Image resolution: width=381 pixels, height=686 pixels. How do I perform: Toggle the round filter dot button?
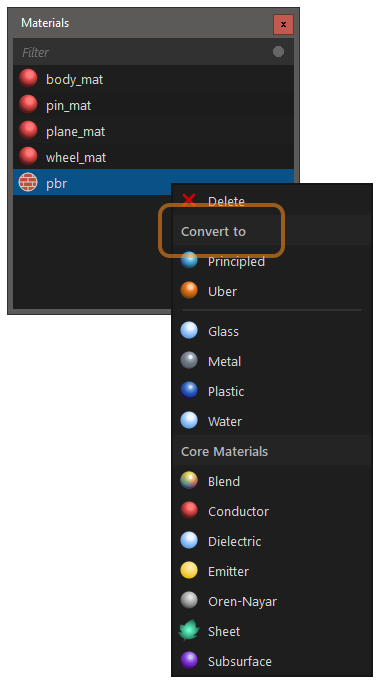point(278,52)
